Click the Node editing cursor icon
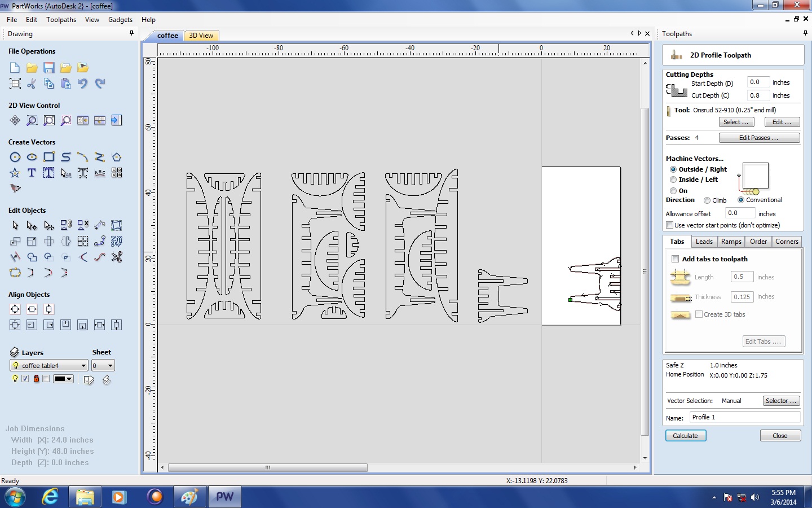Viewport: 812px width, 508px height. [32, 225]
